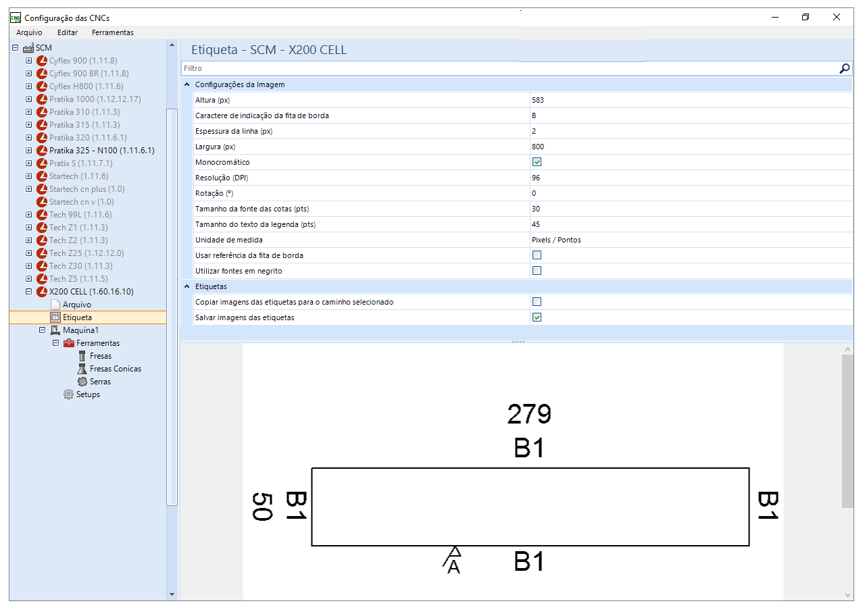
Task: Click the Fresas milling cutter icon
Action: click(x=82, y=356)
